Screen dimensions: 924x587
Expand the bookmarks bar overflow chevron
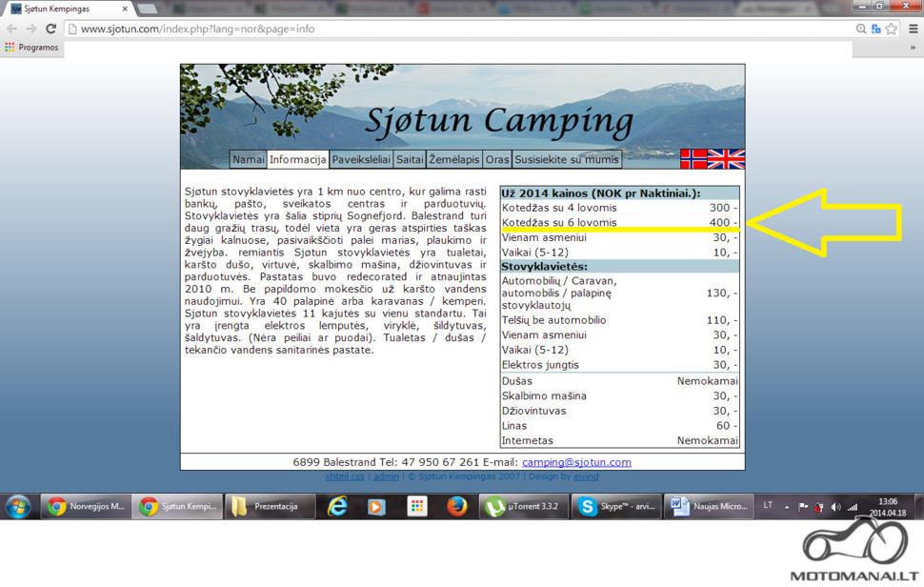click(913, 48)
